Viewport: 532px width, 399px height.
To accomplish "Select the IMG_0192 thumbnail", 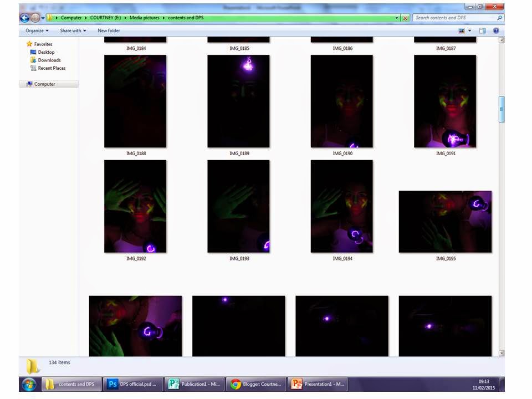I will pyautogui.click(x=135, y=206).
